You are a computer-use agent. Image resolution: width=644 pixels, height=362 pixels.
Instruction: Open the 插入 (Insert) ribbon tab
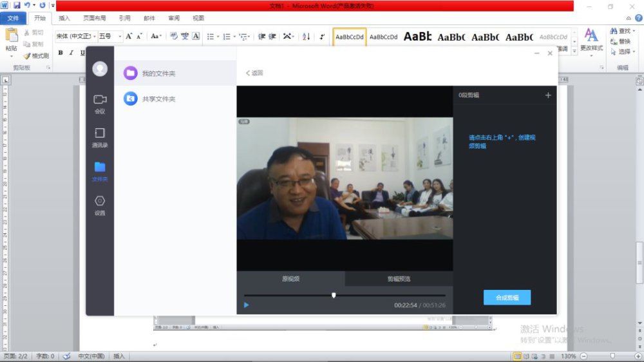[x=64, y=18]
